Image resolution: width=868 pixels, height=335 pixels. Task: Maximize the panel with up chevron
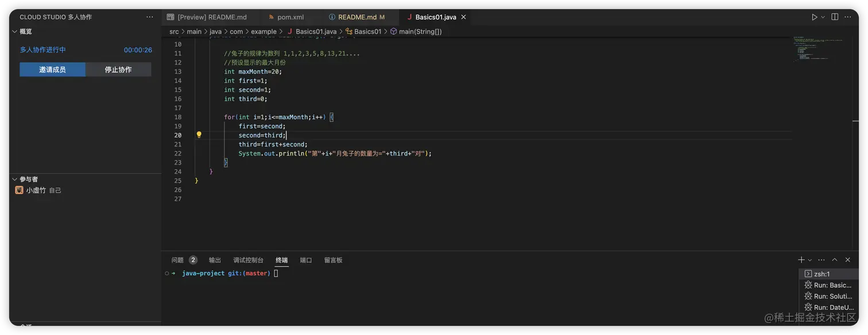(x=835, y=260)
